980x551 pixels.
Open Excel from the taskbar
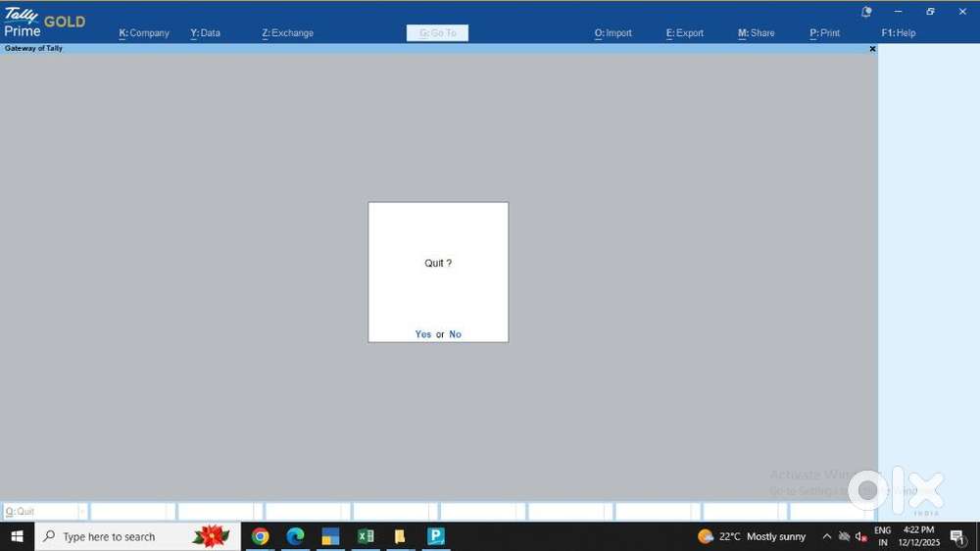(x=366, y=536)
